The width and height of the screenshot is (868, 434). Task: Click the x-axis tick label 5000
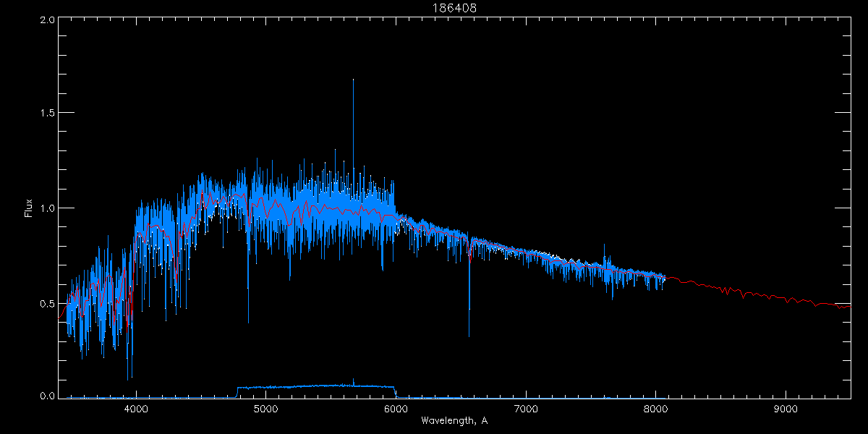click(265, 409)
